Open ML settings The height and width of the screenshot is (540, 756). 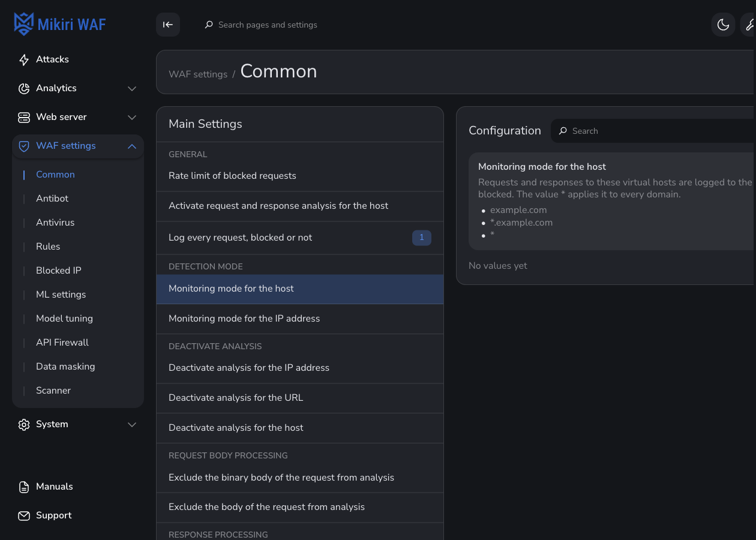coord(61,295)
